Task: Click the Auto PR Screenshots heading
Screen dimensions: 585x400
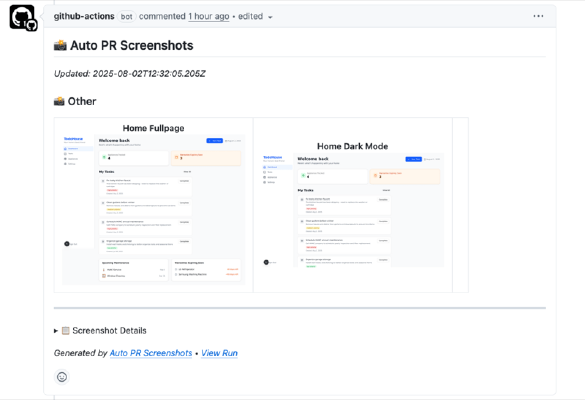Action: point(131,46)
